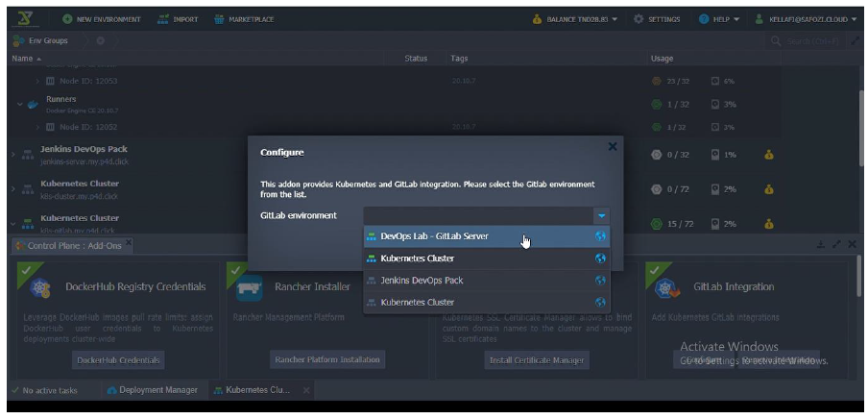Screen dimensions: 868x419
Task: Close the Control Plane : Add-Ons tab
Action: coord(128,243)
